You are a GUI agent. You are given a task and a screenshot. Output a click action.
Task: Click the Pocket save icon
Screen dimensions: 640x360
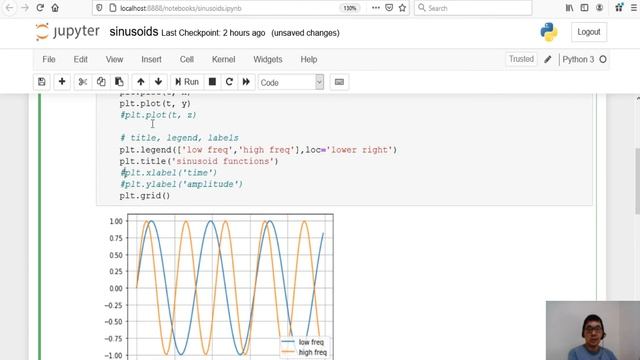[389, 8]
